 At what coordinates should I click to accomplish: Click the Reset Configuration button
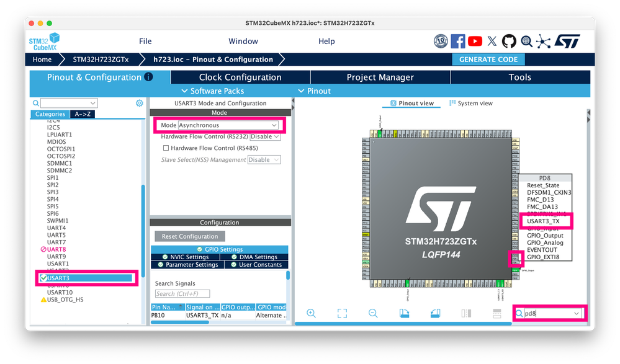(x=190, y=236)
